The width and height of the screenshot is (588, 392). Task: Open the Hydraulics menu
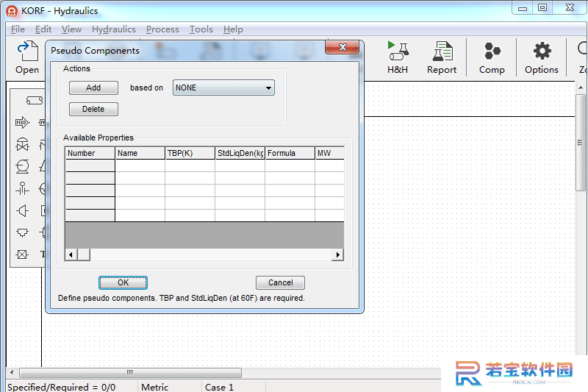point(114,29)
